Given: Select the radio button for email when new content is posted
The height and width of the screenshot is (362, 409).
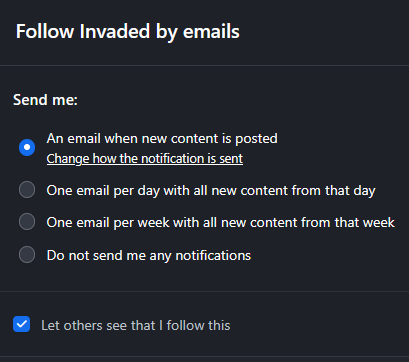Looking at the screenshot, I should point(27,147).
